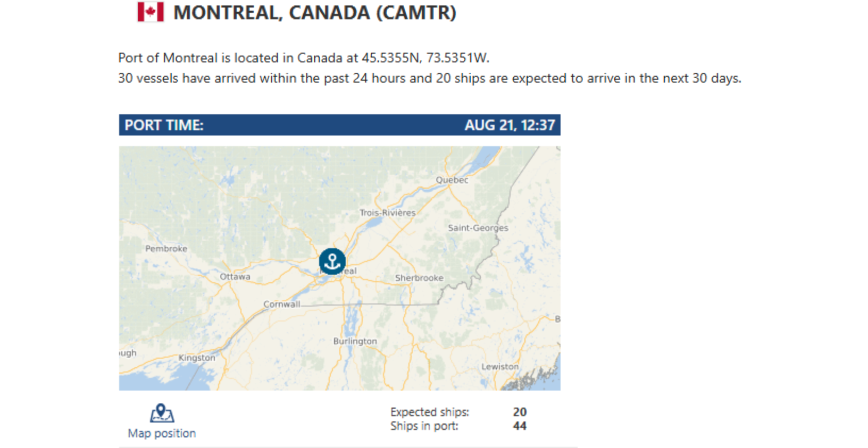Click Quebec city label on the map
The image size is (868, 448).
click(452, 180)
